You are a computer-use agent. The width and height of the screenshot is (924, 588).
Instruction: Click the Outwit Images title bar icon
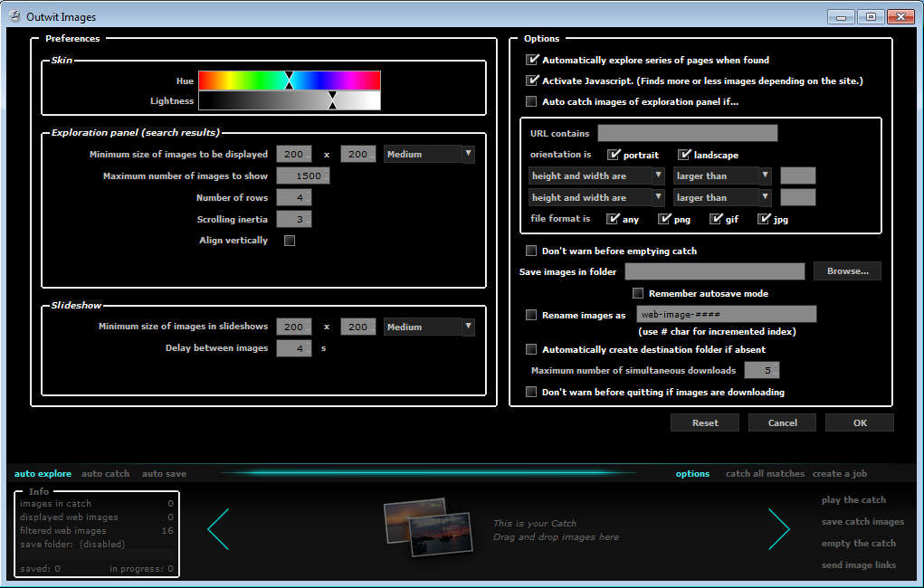pyautogui.click(x=14, y=16)
